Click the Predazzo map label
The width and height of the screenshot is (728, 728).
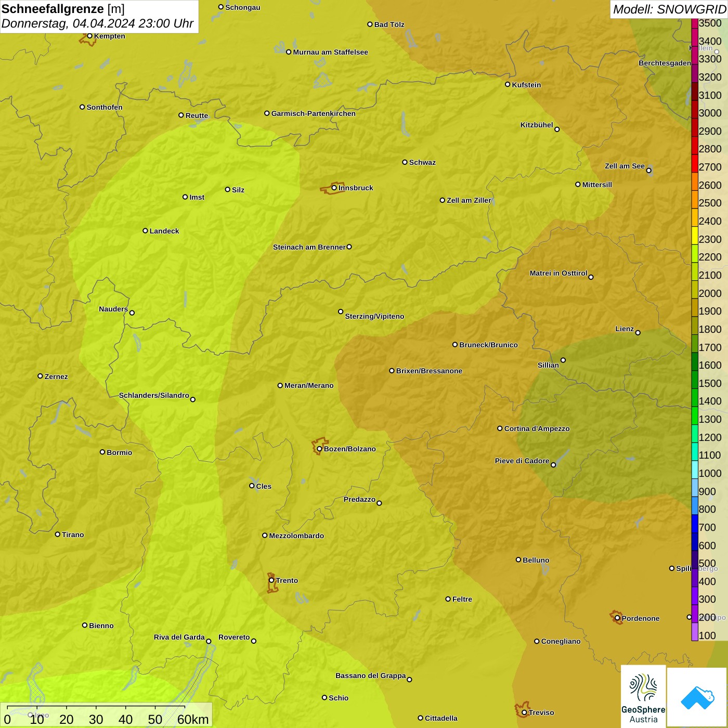[359, 499]
